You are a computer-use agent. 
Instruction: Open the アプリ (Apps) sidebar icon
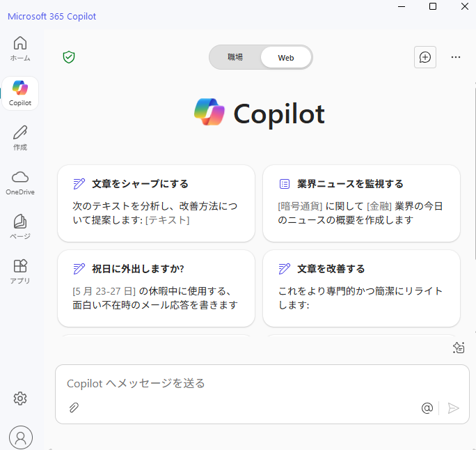pyautogui.click(x=20, y=272)
